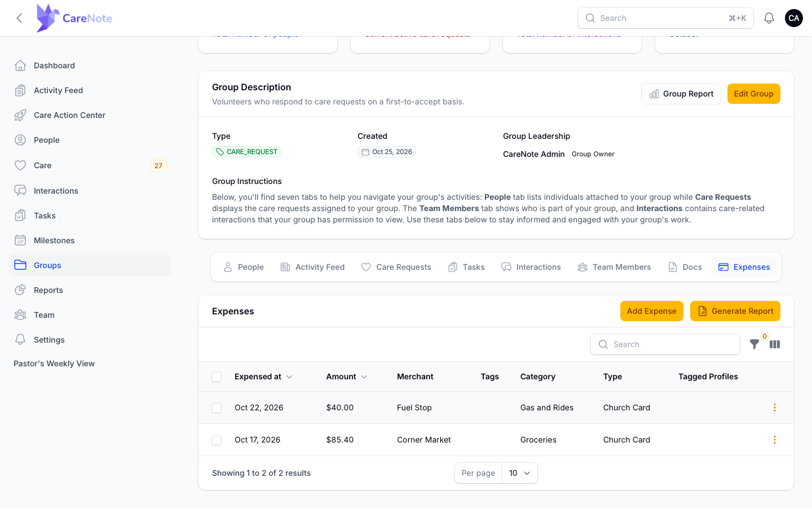
Task: Check the Oct 17, 2026 expense row
Action: [x=217, y=440]
